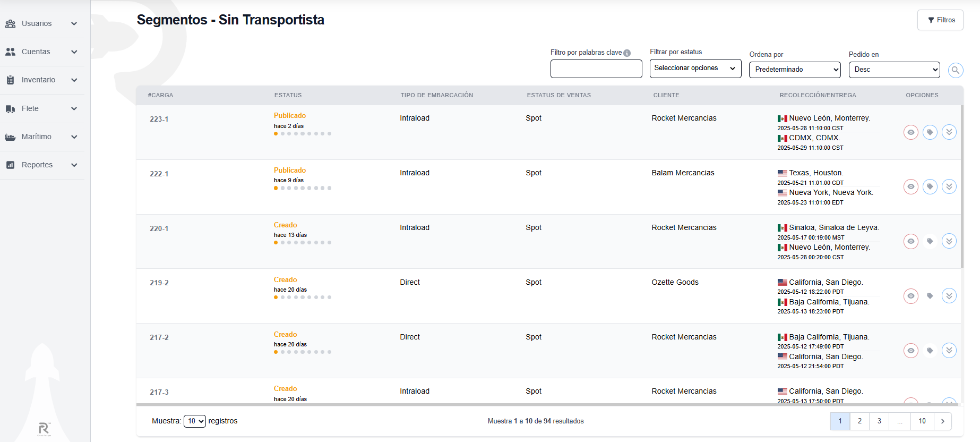Click the next page arrow
The width and height of the screenshot is (980, 442).
point(943,421)
